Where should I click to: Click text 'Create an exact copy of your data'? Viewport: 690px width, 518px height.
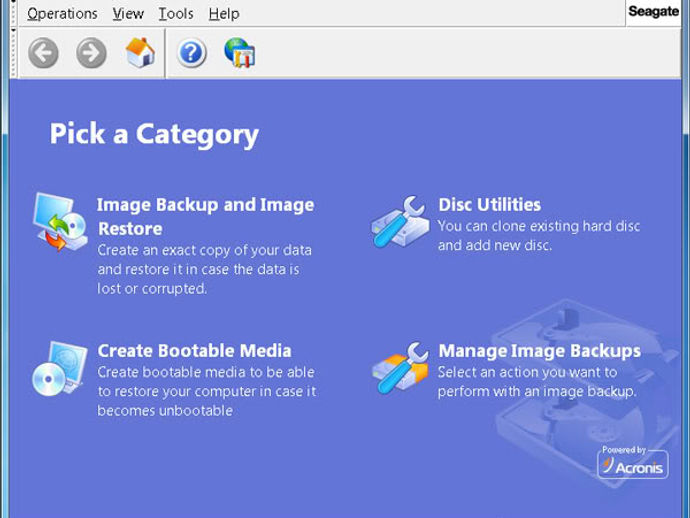(204, 250)
